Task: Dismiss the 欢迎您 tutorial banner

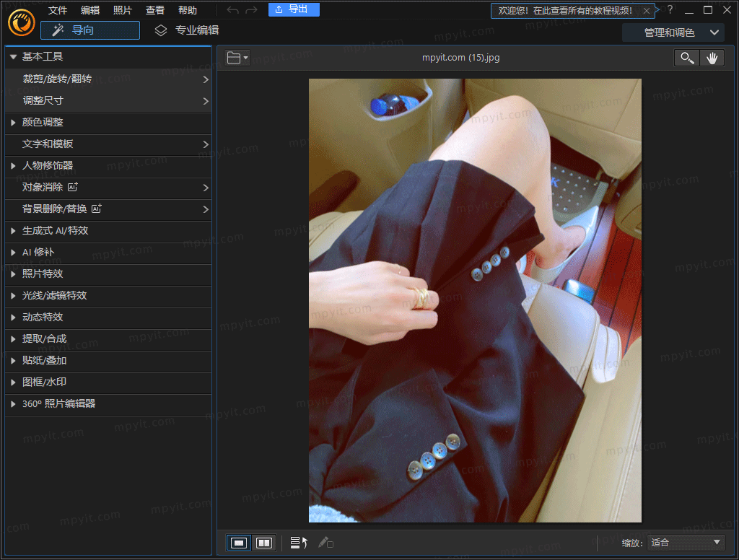Action: coord(647,10)
